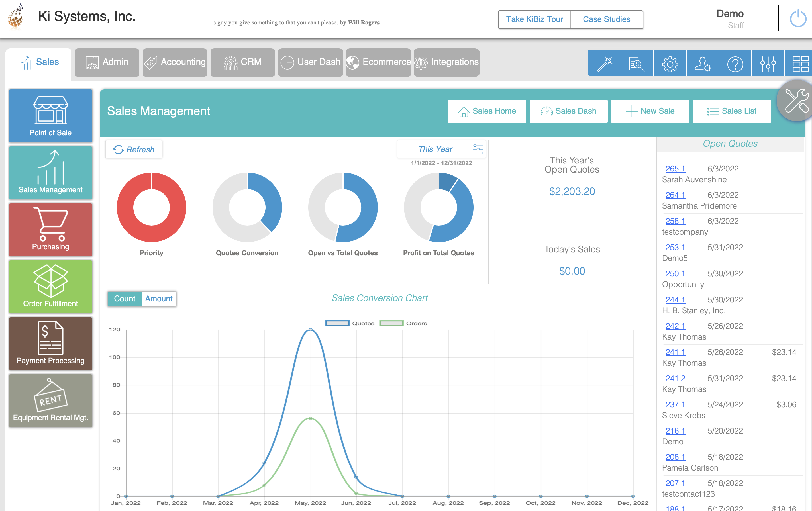This screenshot has height=511, width=812.
Task: Open the Sales Dash dropdown button
Action: (568, 111)
